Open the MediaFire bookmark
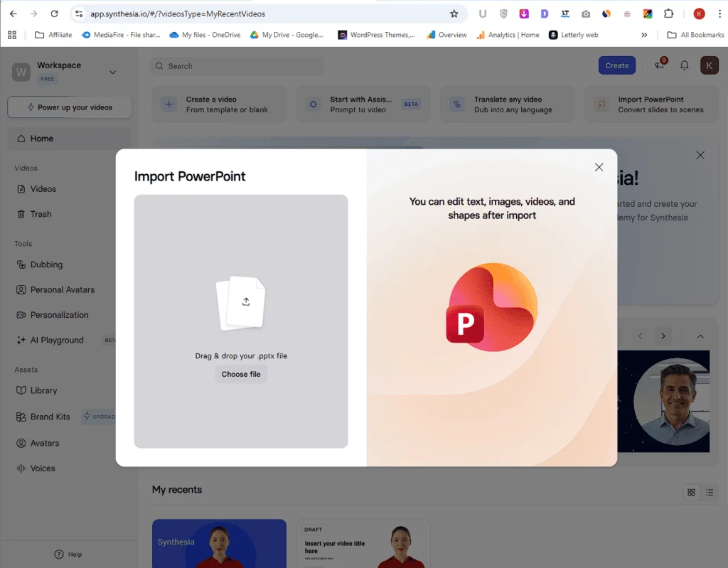The height and width of the screenshot is (568, 728). (121, 35)
